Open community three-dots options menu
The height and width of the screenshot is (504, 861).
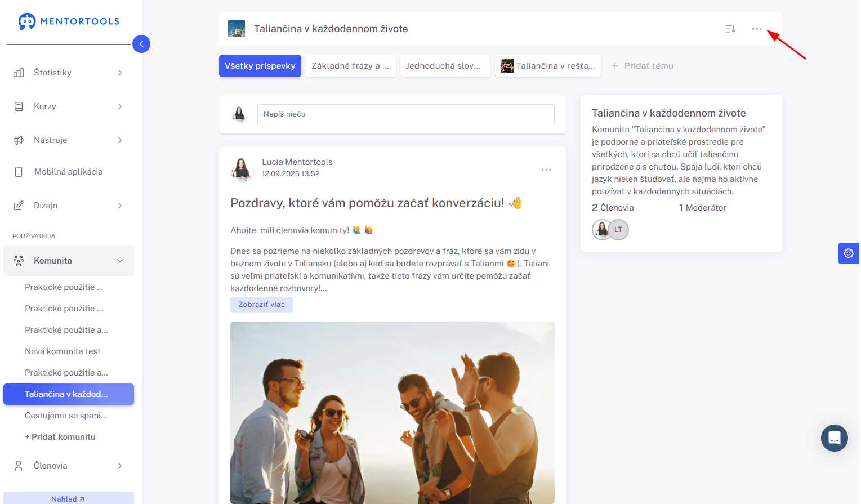coord(757,29)
